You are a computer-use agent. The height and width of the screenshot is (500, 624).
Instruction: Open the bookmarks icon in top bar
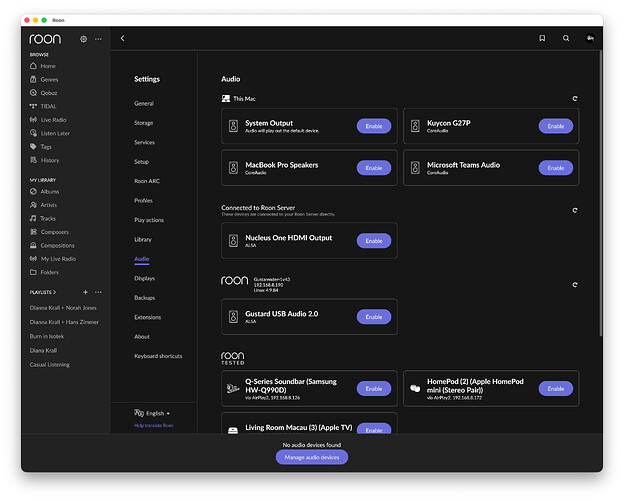coord(542,38)
